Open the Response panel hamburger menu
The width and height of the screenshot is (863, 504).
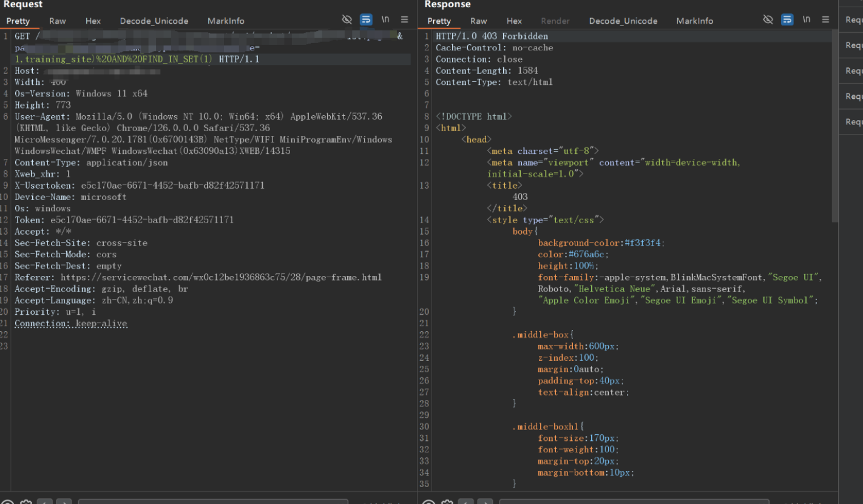pyautogui.click(x=825, y=19)
